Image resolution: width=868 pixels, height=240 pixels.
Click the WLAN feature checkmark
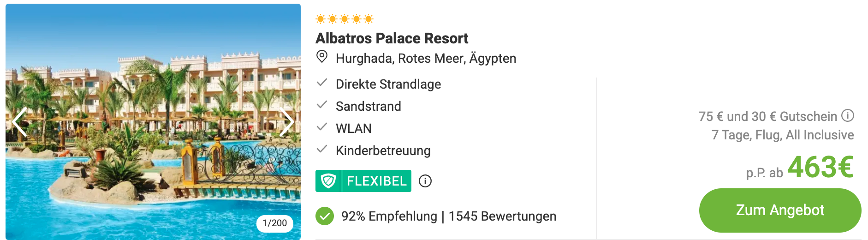322,127
